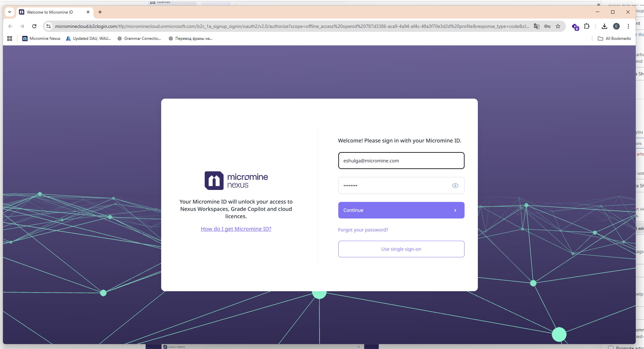The height and width of the screenshot is (349, 644).
Task: Open the Chrome three-dot menu
Action: [628, 26]
